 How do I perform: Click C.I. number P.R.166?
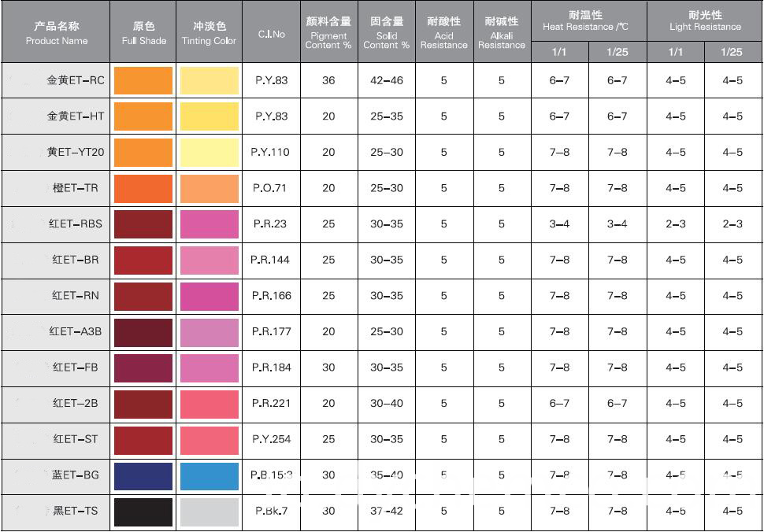[x=272, y=296]
